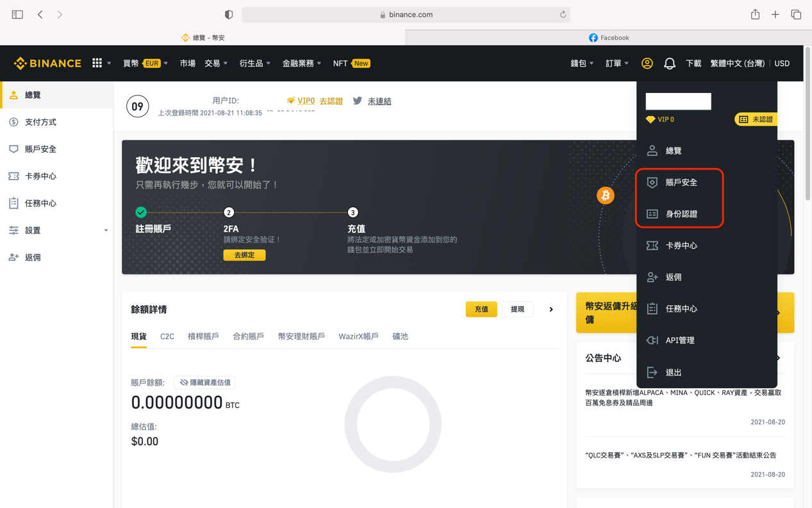Screen dimensions: 812x508
Task: Open the Safari share icon
Action: point(756,14)
